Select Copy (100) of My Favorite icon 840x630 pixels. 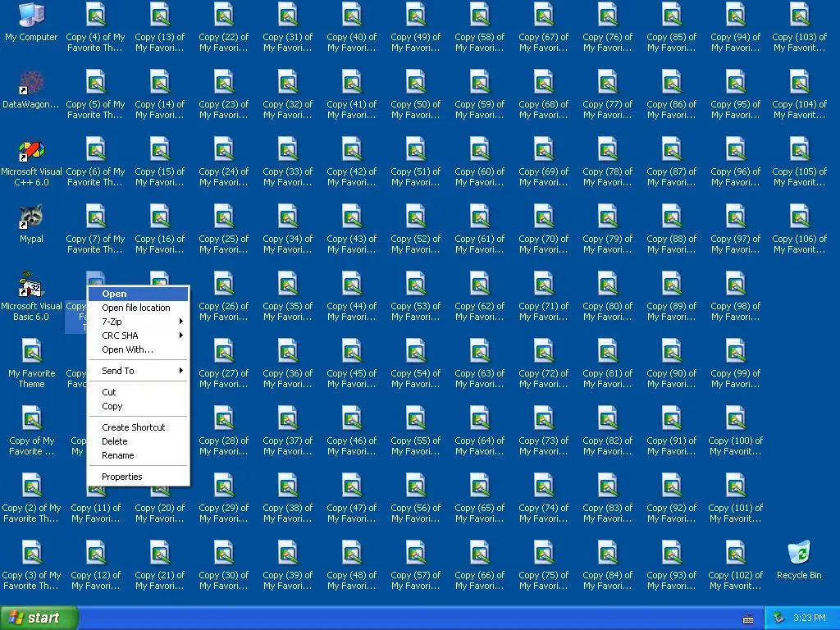(x=735, y=419)
